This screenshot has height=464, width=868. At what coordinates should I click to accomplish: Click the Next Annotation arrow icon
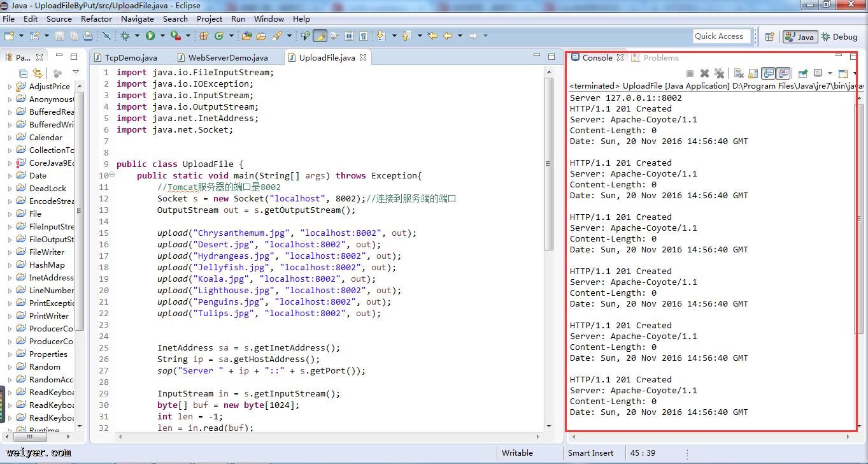tap(381, 36)
